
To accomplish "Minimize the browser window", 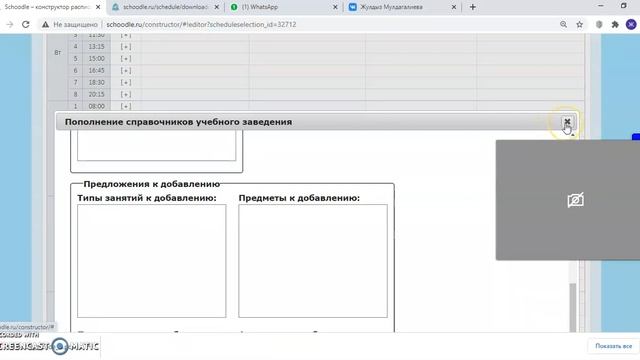I will pos(600,6).
